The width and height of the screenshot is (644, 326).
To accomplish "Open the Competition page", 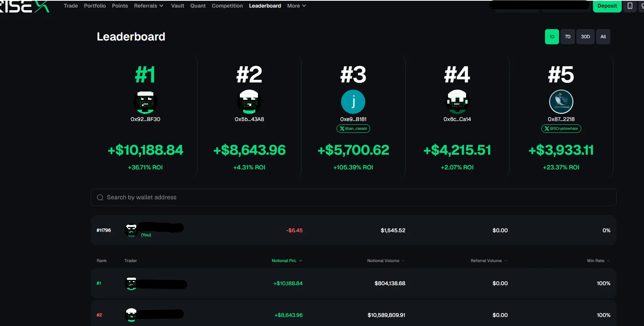I will pos(227,6).
